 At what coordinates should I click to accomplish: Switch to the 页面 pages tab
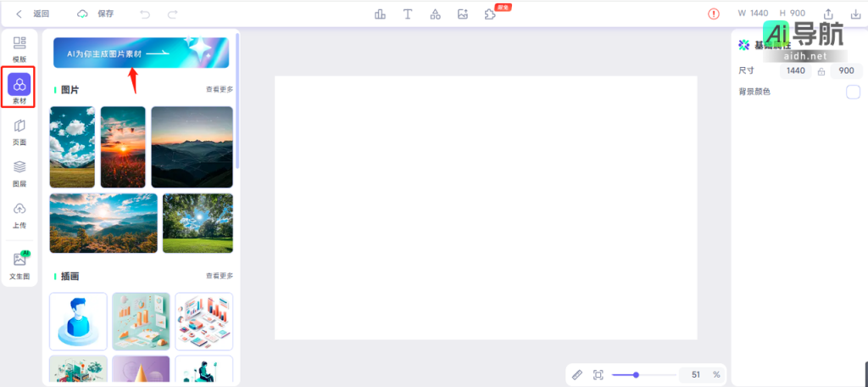click(19, 131)
